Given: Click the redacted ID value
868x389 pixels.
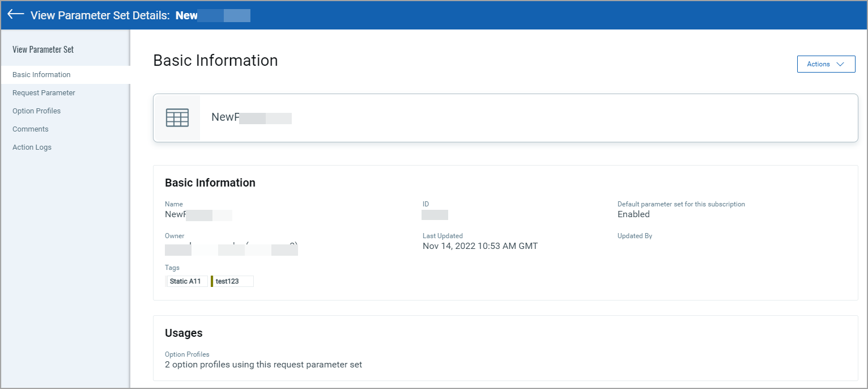Looking at the screenshot, I should point(435,215).
